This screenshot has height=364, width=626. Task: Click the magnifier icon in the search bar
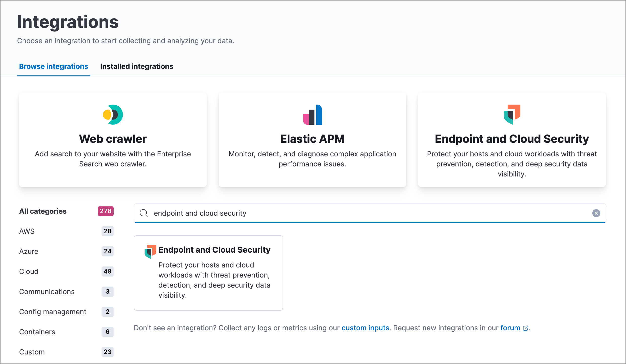tap(144, 213)
